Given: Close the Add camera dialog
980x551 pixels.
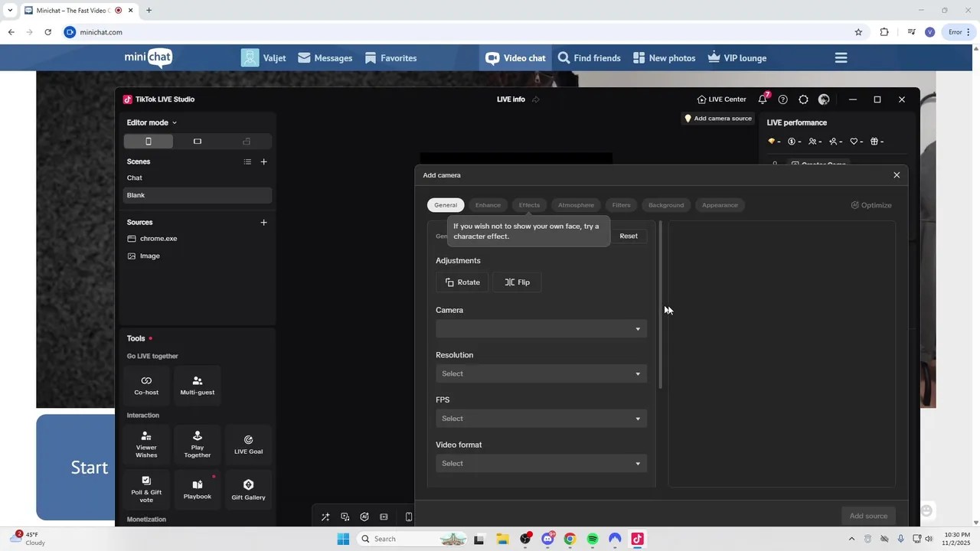Looking at the screenshot, I should pos(897,175).
